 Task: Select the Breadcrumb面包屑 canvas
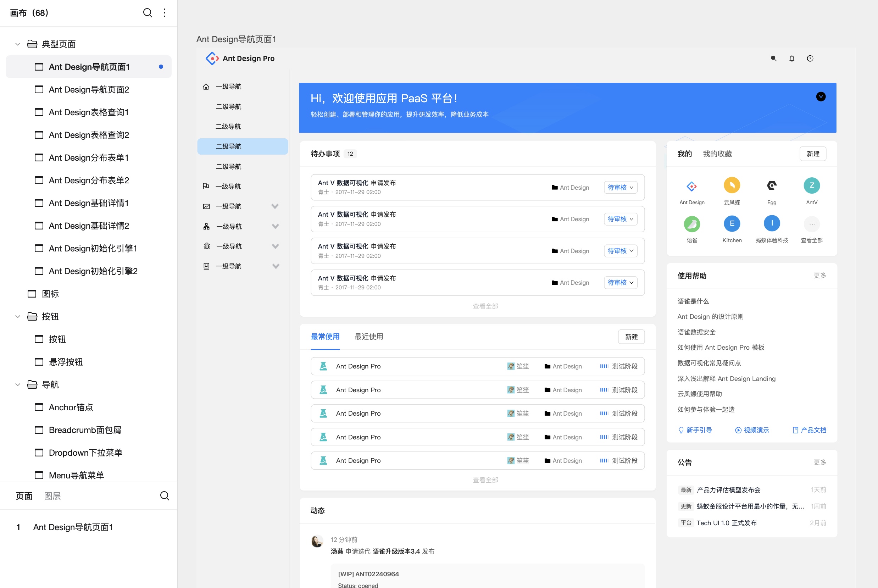(89, 430)
